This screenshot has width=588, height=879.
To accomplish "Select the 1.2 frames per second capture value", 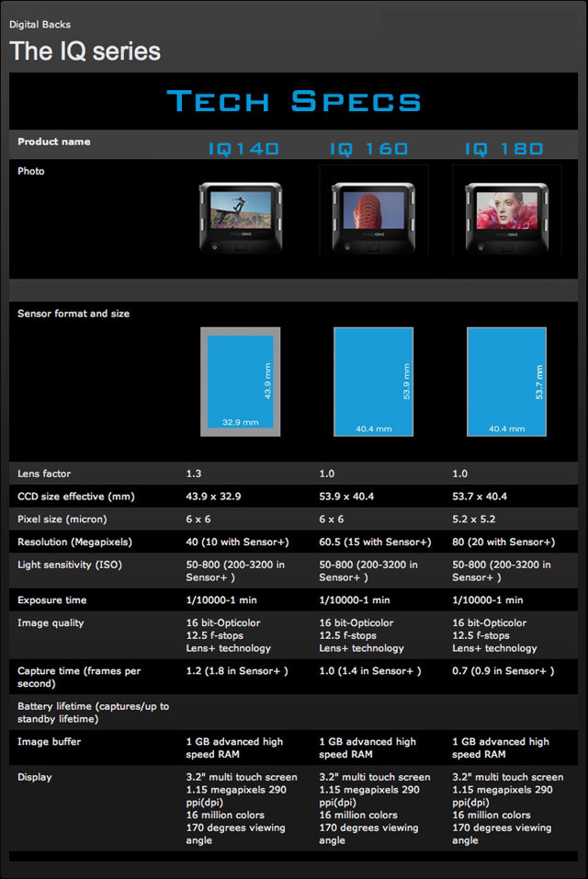I will pyautogui.click(x=237, y=671).
